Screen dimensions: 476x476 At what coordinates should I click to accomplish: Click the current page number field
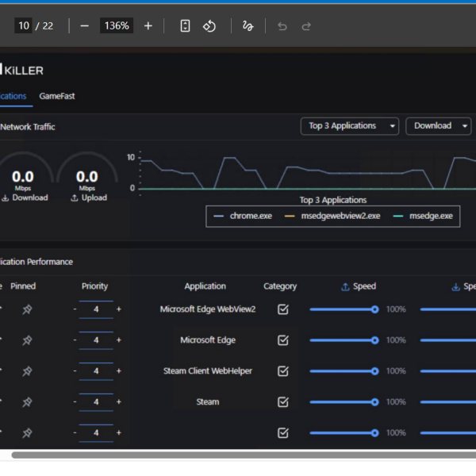pos(23,26)
